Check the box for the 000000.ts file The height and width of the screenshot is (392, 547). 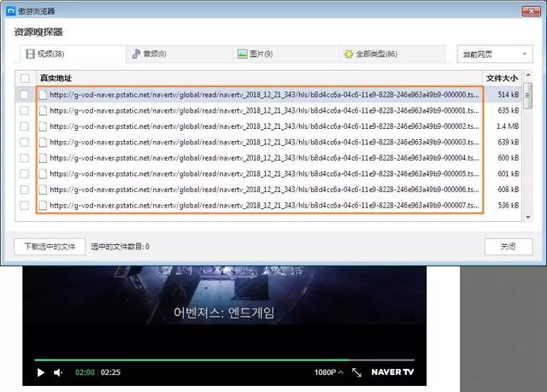point(25,95)
